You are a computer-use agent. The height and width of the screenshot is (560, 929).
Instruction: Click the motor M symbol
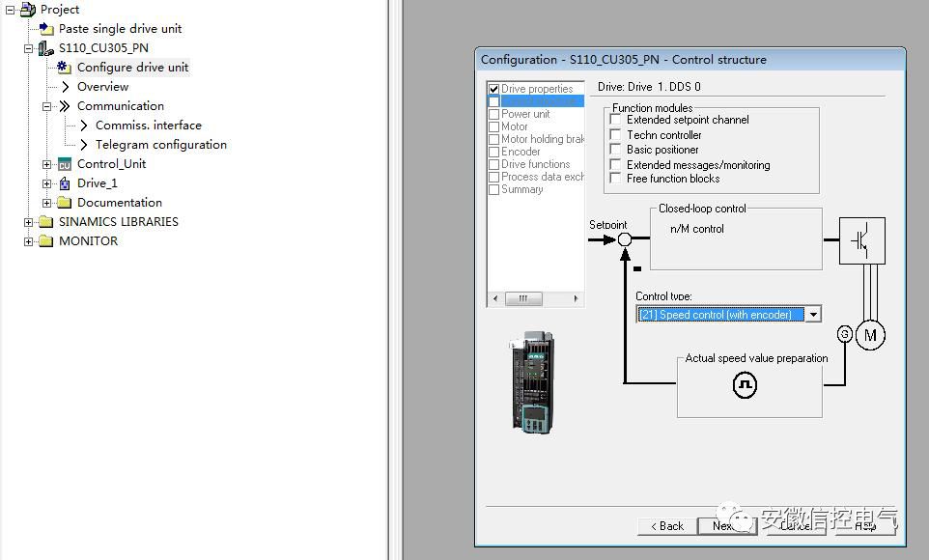[870, 335]
